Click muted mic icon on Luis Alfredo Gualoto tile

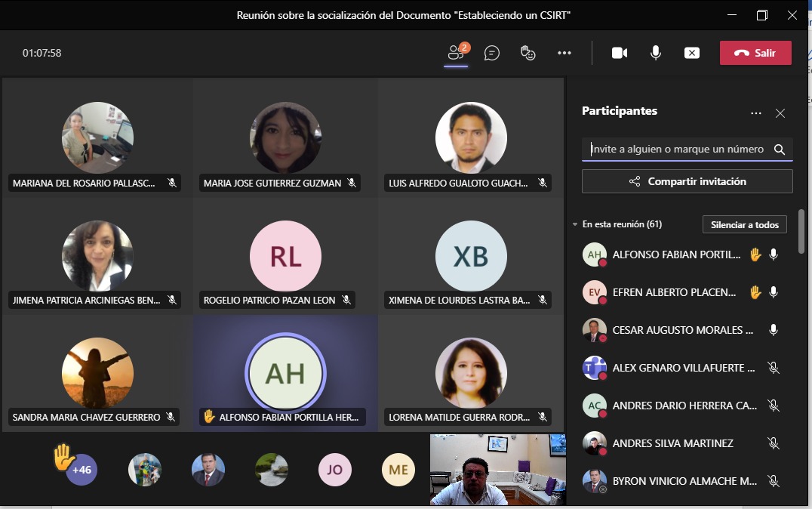pyautogui.click(x=542, y=183)
